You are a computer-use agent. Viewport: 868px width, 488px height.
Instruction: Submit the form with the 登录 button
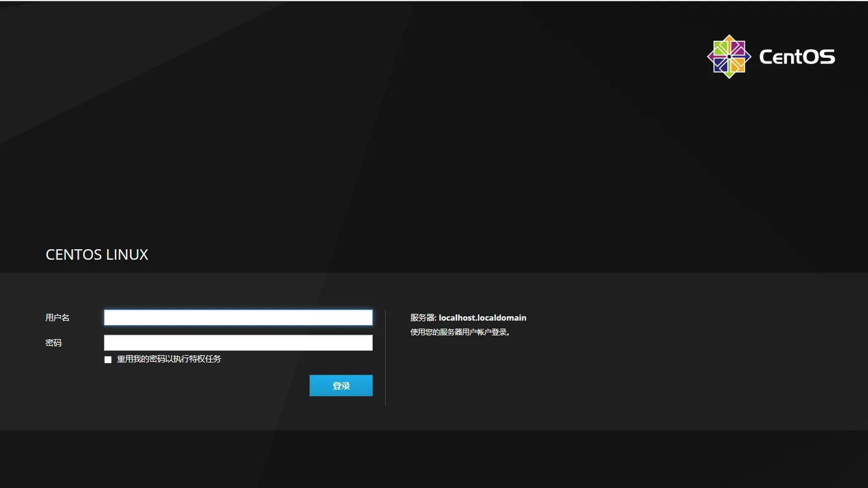point(341,386)
